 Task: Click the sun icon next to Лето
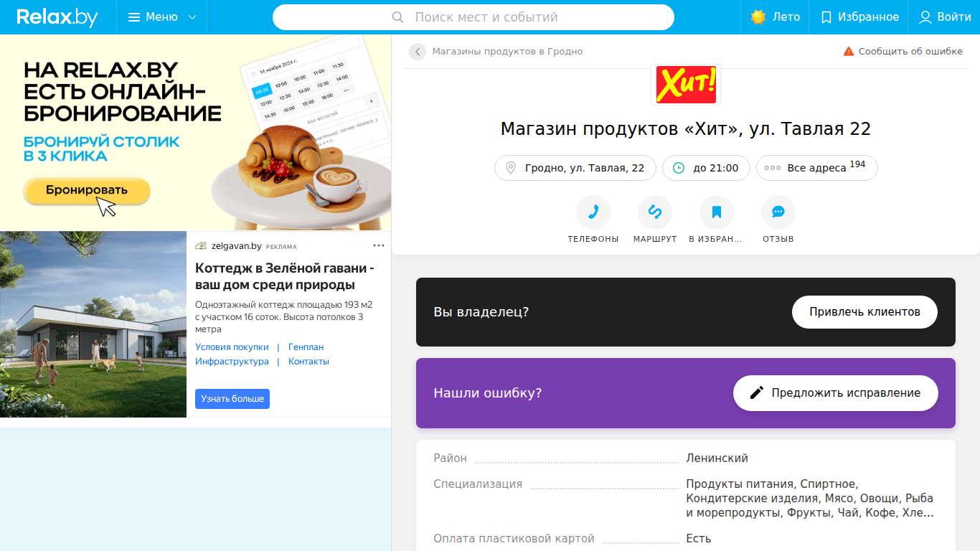point(758,17)
